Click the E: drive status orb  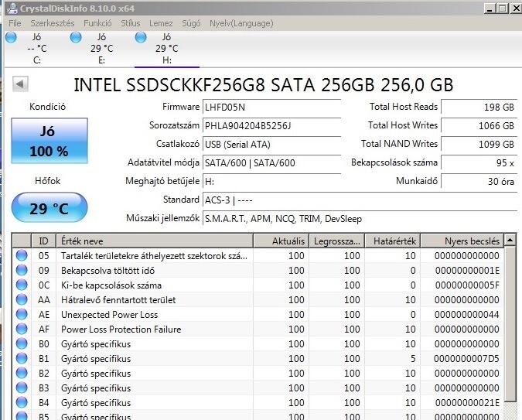point(76,38)
